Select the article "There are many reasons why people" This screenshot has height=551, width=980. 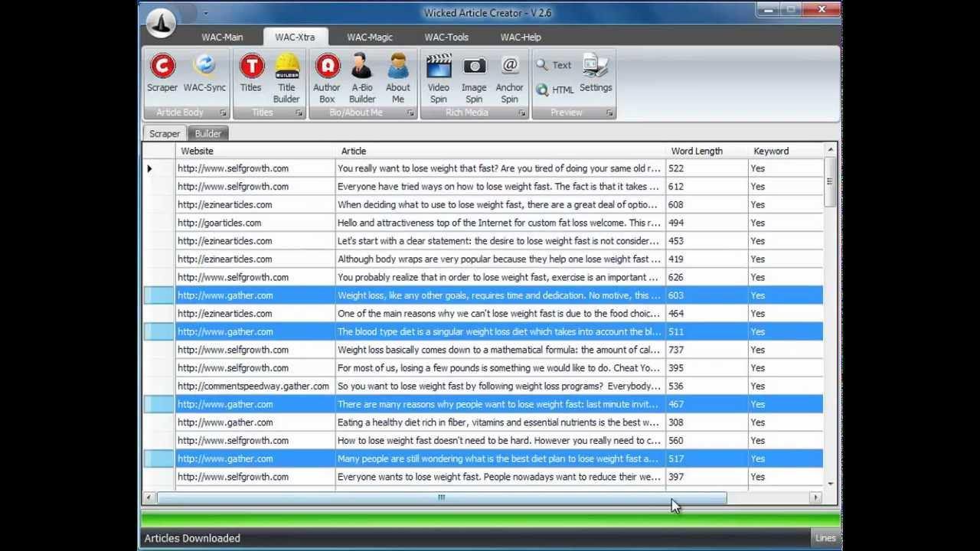pos(501,404)
